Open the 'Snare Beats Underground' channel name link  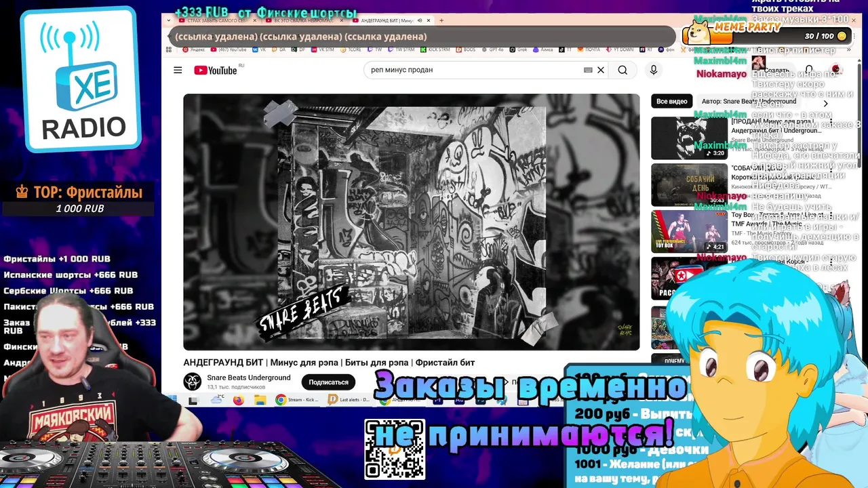(249, 378)
